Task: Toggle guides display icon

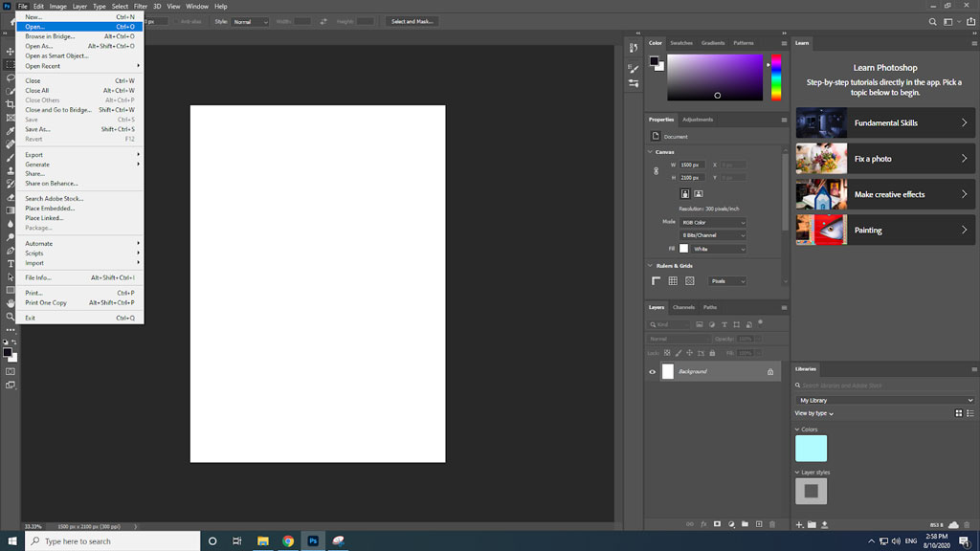Action: (x=689, y=281)
